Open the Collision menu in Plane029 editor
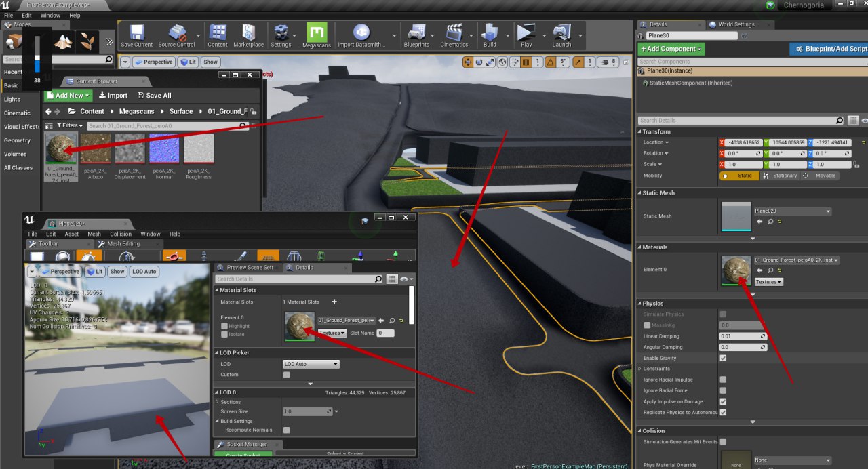 [x=121, y=234]
